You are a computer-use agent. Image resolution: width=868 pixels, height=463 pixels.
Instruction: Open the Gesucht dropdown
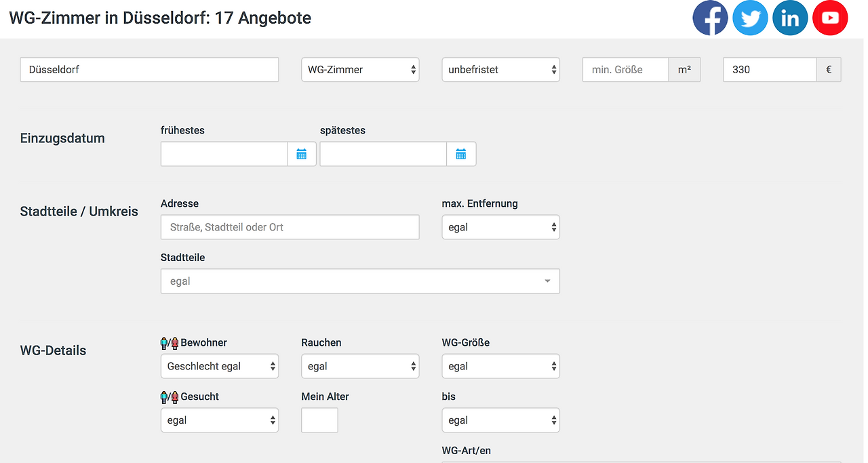coord(220,421)
